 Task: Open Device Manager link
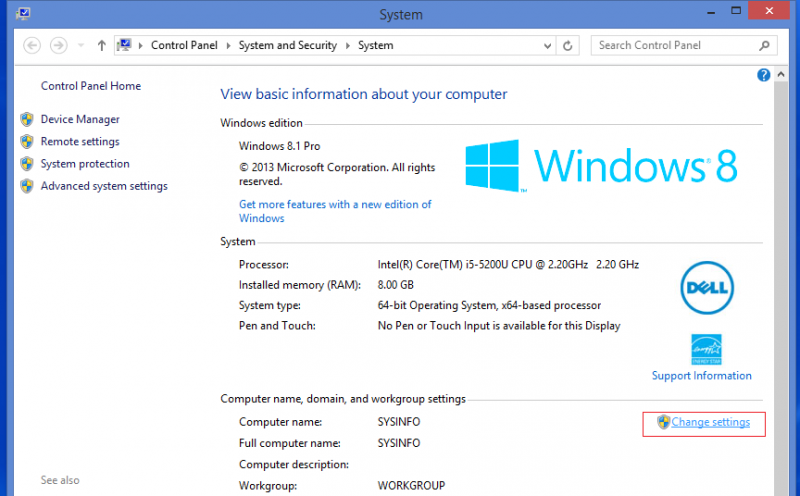click(x=80, y=119)
